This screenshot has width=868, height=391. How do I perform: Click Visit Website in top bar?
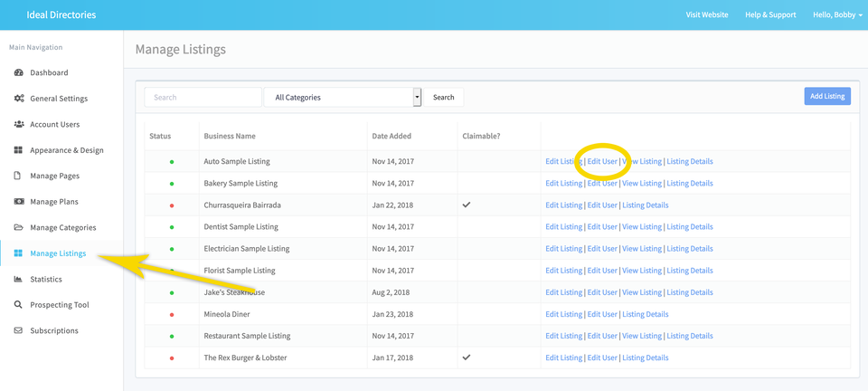click(707, 15)
